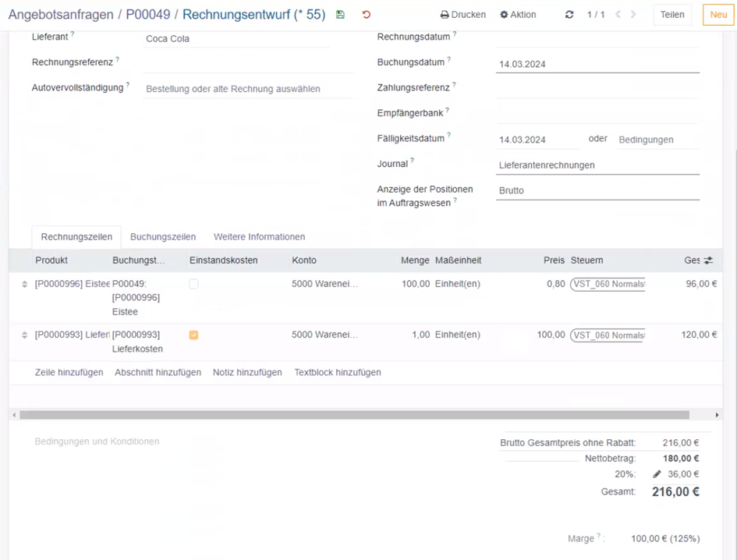Uncheck Einstandskosten for Lieferkosten line
Viewport: 737px width, 560px height.
pyautogui.click(x=193, y=335)
